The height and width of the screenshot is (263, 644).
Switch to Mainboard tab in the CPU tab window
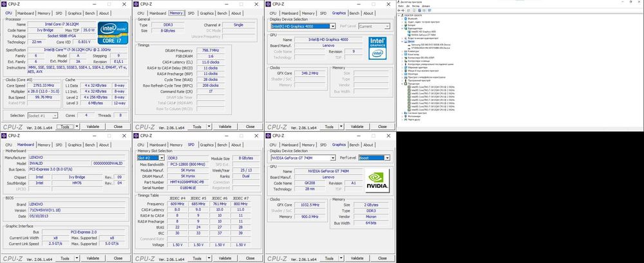(x=26, y=13)
